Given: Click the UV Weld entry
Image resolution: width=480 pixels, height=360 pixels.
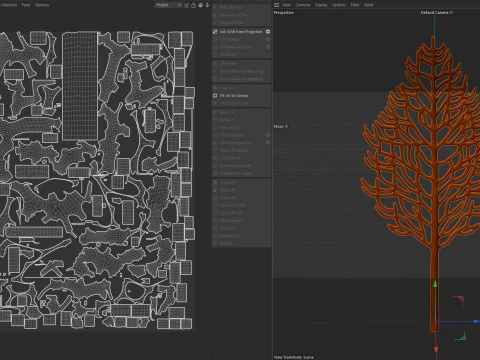Looking at the screenshot, I should [x=228, y=54].
